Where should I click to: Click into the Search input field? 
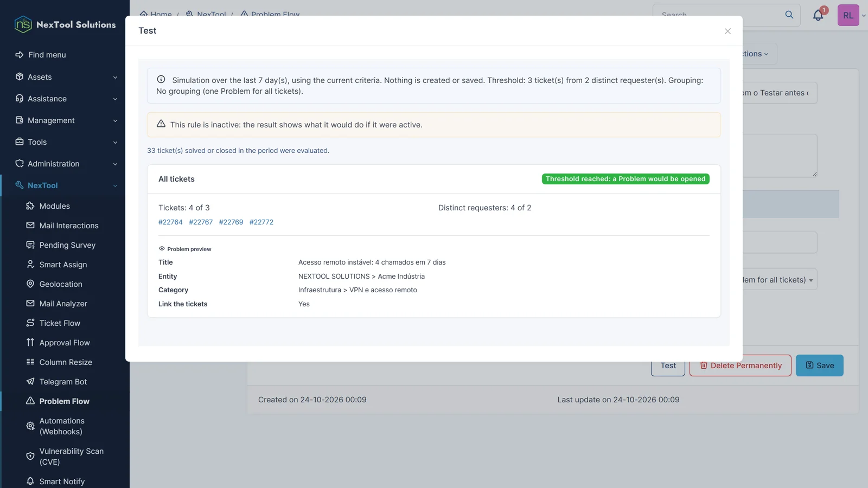719,14
